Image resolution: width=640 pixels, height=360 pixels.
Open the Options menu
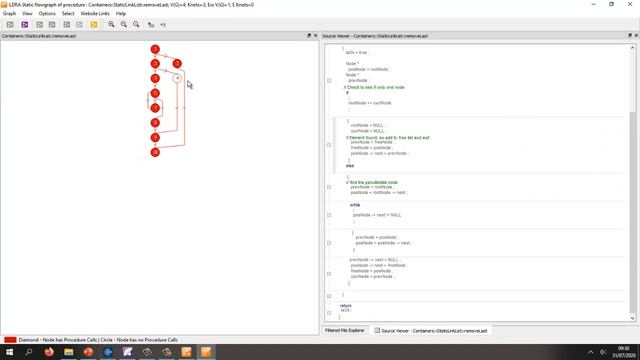[47, 13]
